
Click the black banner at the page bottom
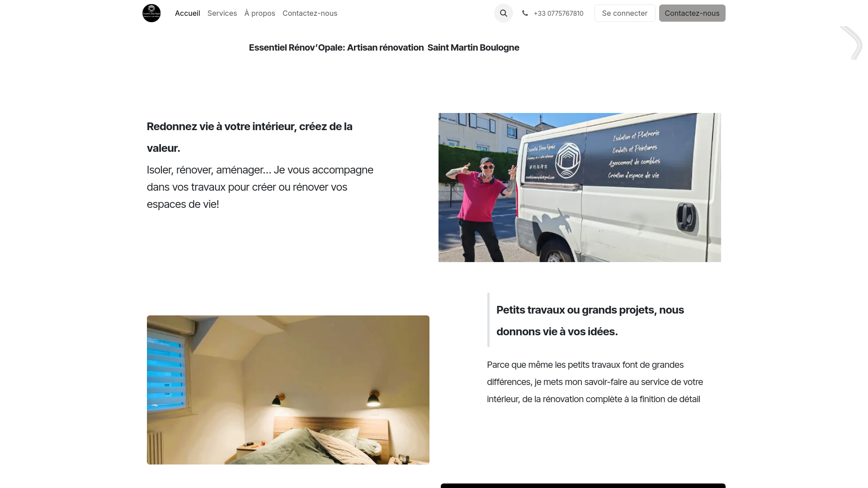[583, 486]
